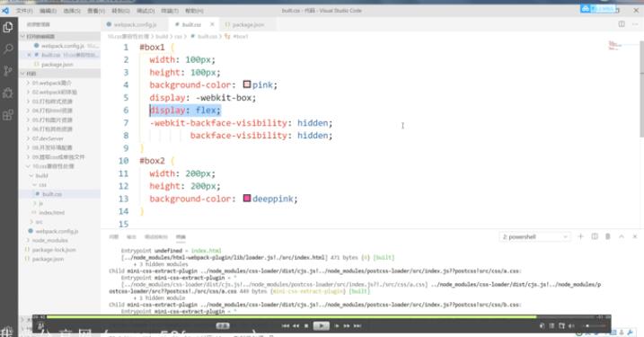The image size is (644, 337).
Task: Close built.css in the open editors list
Action: coord(29,55)
